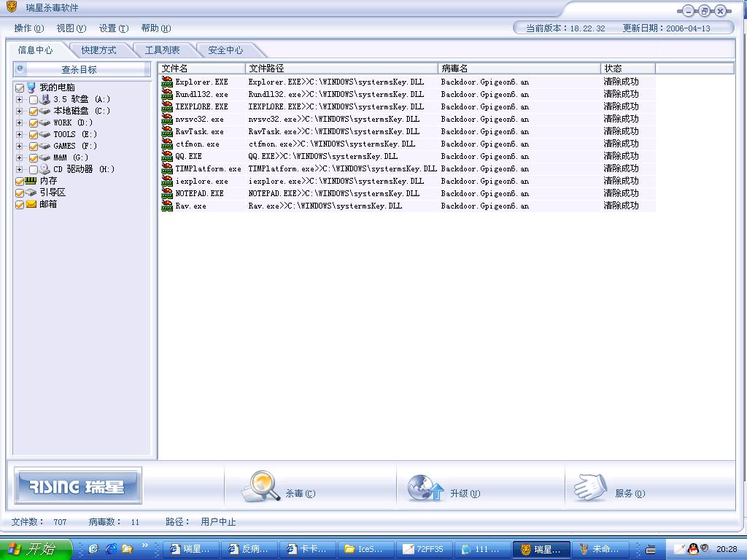Image resolution: width=747 pixels, height=560 pixels.
Task: Click the hand icon for 服务
Action: (x=591, y=487)
